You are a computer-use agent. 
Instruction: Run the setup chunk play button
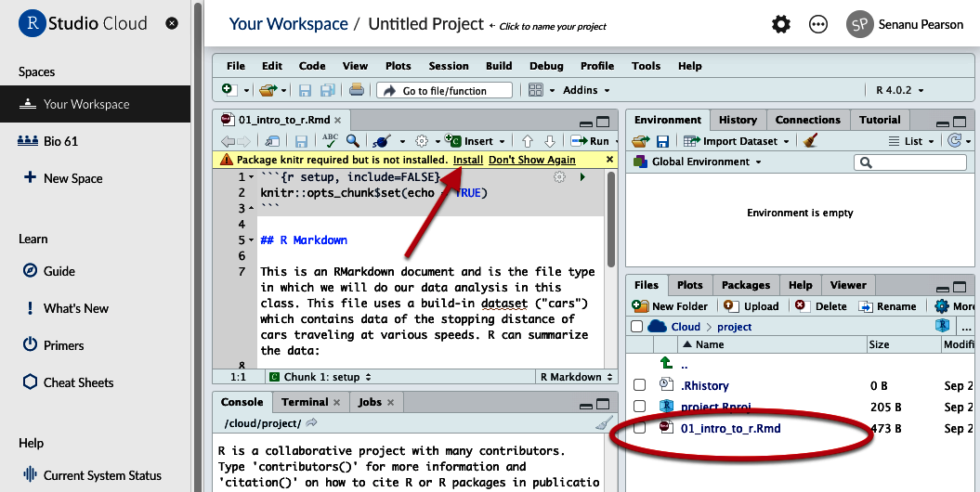tap(582, 177)
